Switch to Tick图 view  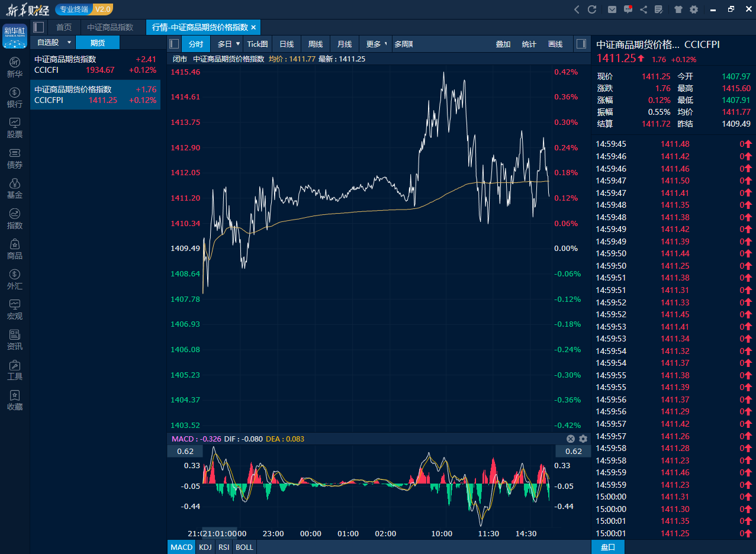pyautogui.click(x=258, y=44)
